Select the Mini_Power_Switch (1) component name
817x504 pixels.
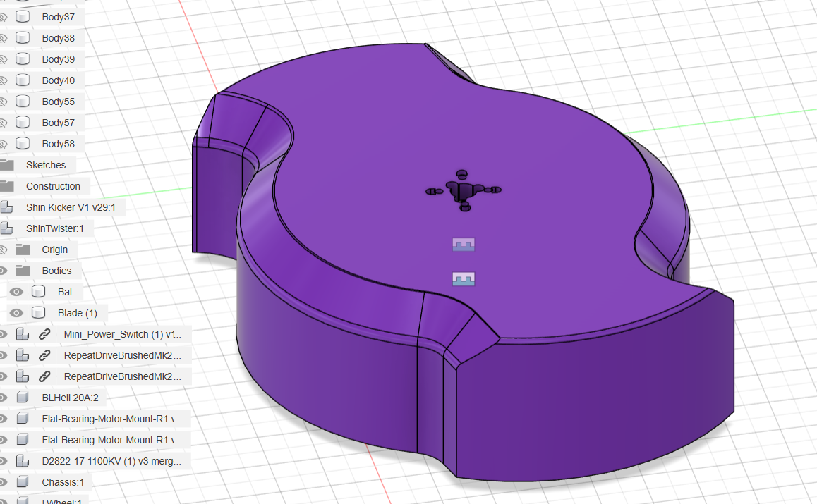point(123,334)
